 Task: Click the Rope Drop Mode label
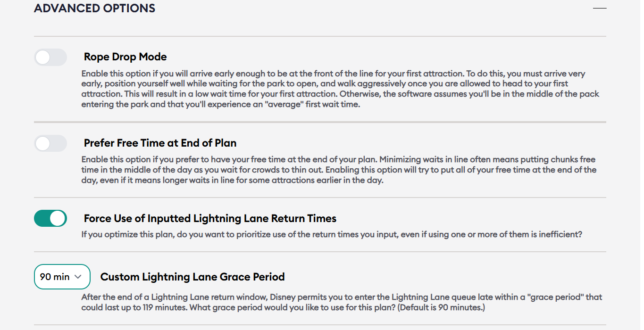tap(125, 57)
